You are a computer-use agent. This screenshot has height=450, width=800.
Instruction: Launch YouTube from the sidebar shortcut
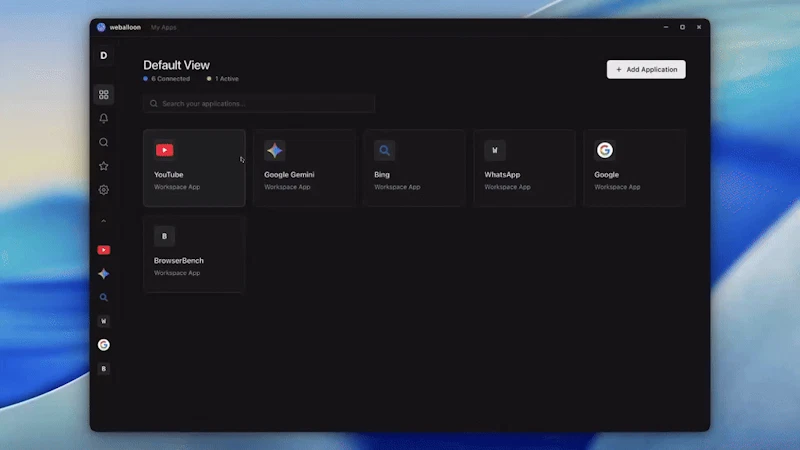tap(104, 250)
